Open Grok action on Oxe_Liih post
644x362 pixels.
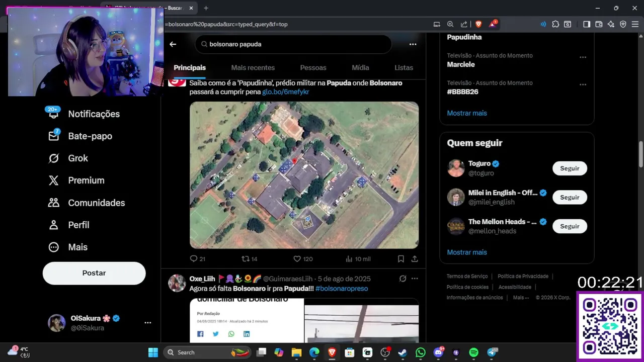403,279
